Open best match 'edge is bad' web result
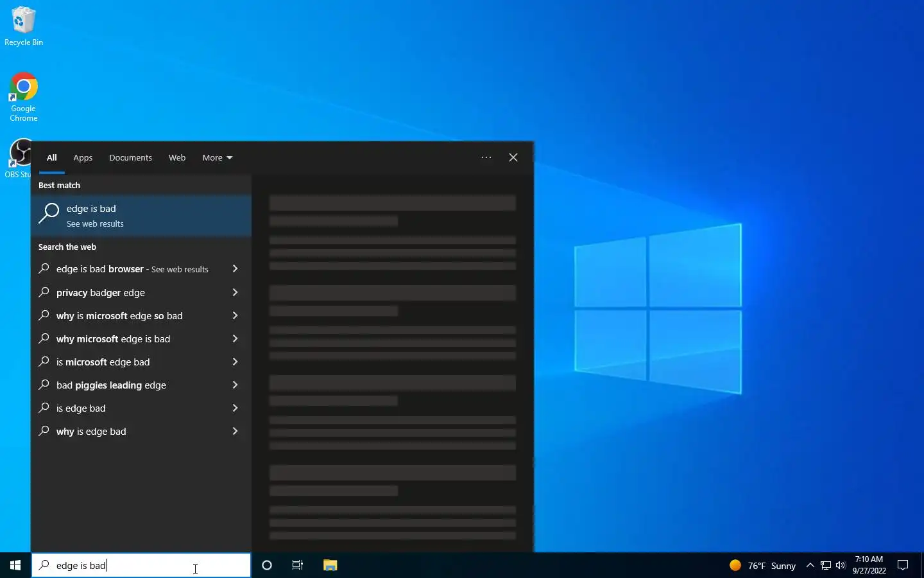Viewport: 924px width, 578px height. pos(141,216)
